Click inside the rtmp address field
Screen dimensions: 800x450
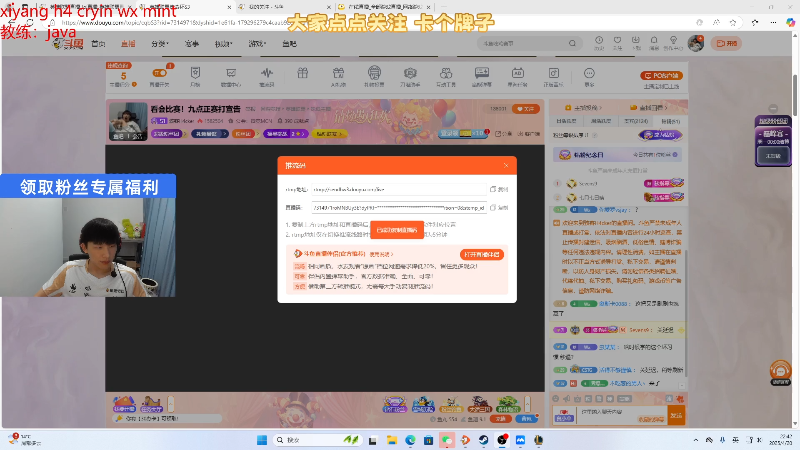[x=399, y=189]
